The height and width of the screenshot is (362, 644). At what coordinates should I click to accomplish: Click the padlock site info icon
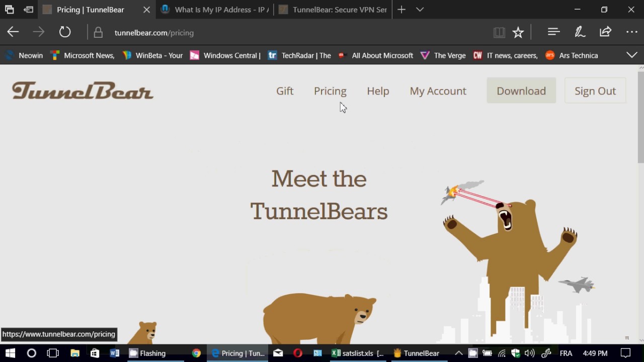98,33
